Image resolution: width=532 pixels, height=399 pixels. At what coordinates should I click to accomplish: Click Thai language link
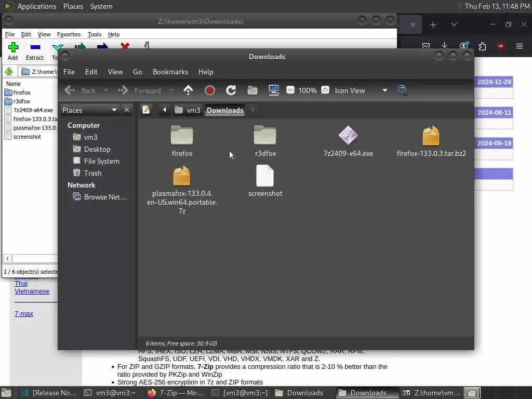pyautogui.click(x=21, y=283)
